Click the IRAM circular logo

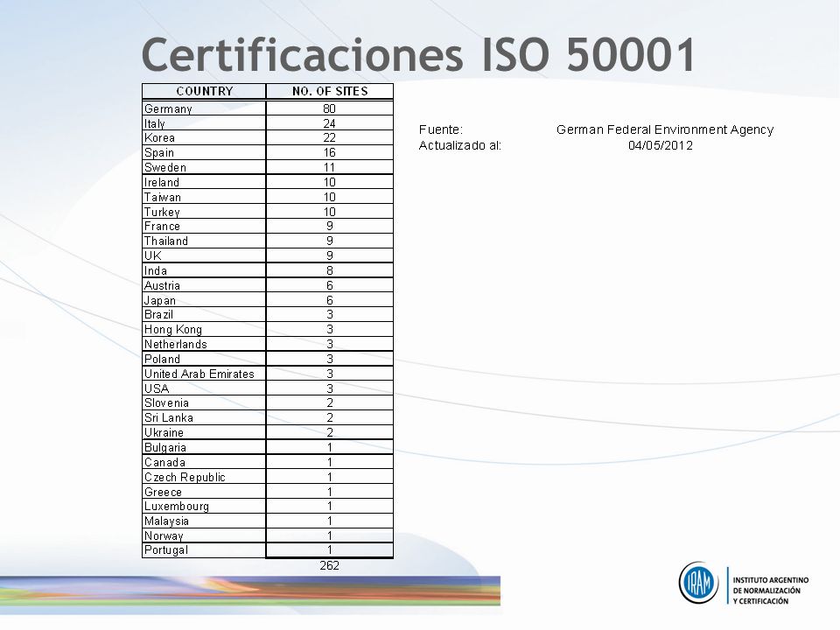coord(698,583)
